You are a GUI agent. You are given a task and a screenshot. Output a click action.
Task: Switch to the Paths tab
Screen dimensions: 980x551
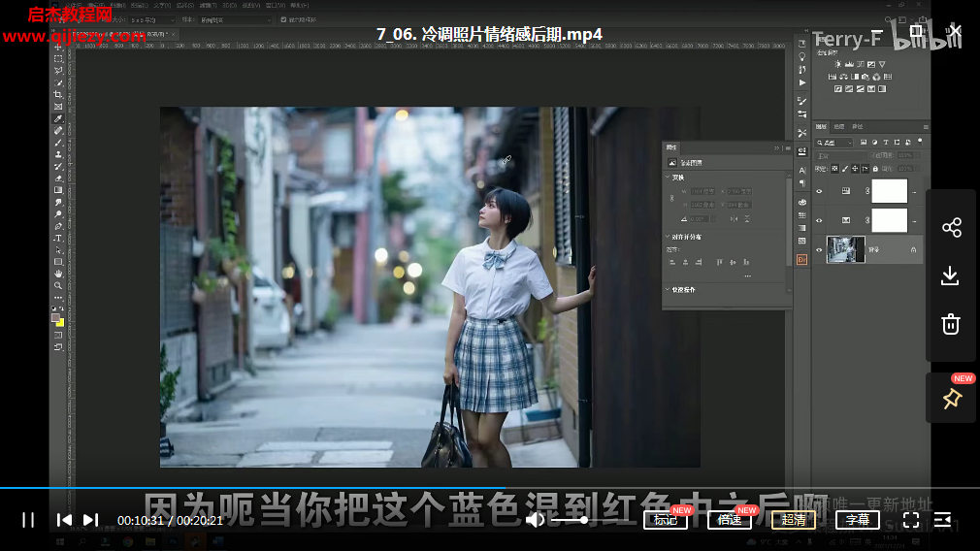coord(858,126)
